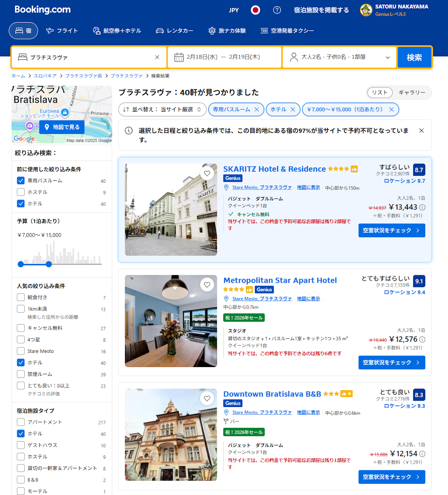448x495 pixels.
Task: Clear the ブラチスラヴァ destination field
Action: click(157, 57)
